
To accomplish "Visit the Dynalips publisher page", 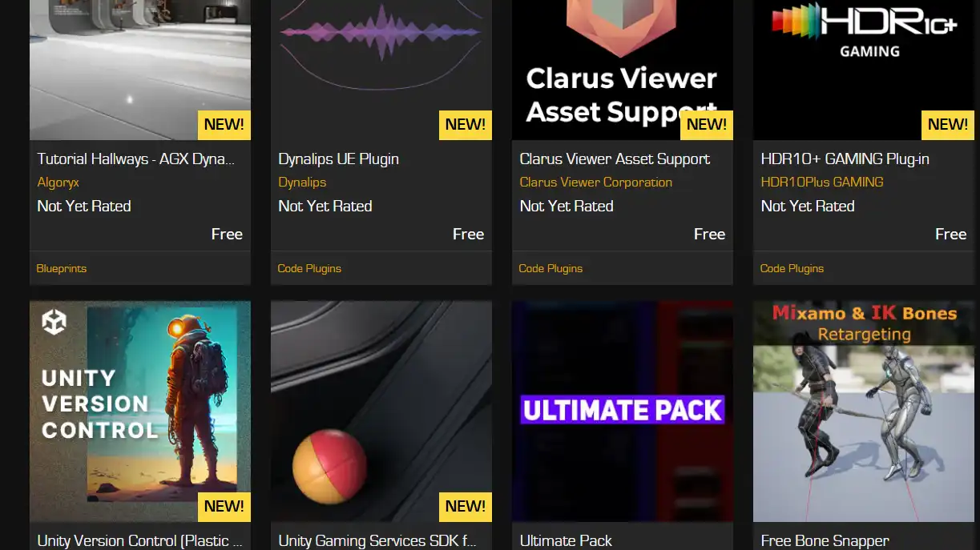I will pos(302,183).
